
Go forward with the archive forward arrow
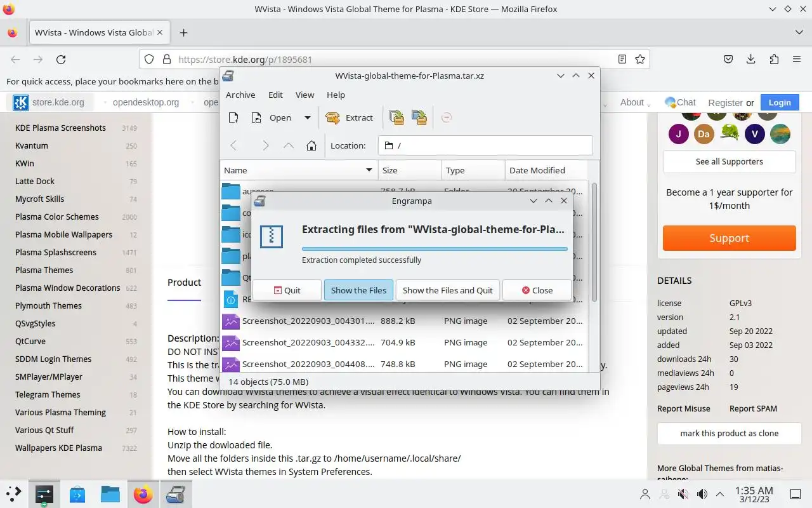(265, 145)
